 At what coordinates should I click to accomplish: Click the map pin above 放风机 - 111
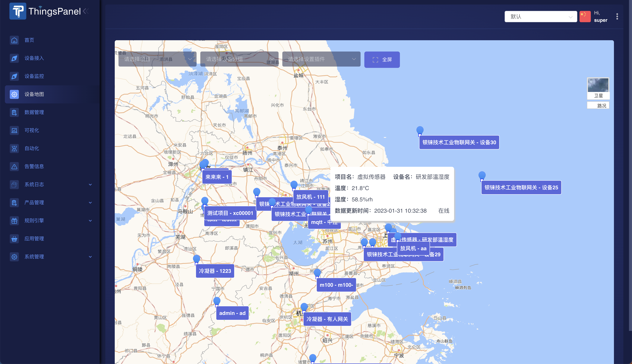click(294, 185)
